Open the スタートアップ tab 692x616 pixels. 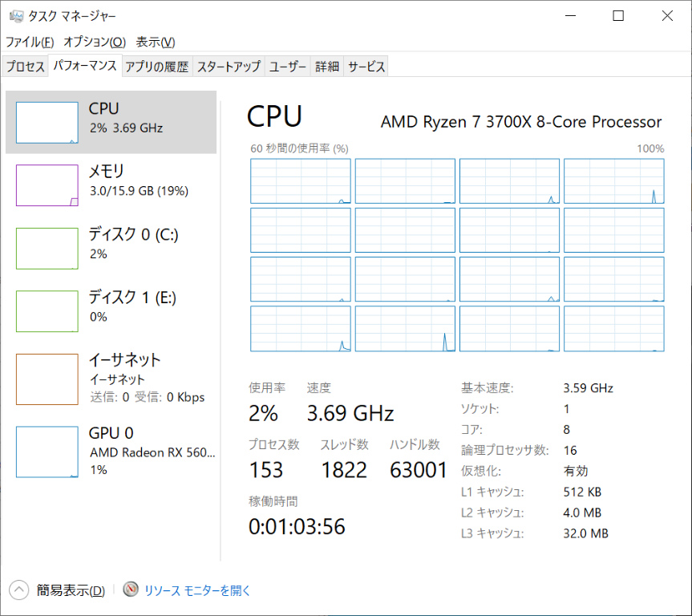pos(229,67)
